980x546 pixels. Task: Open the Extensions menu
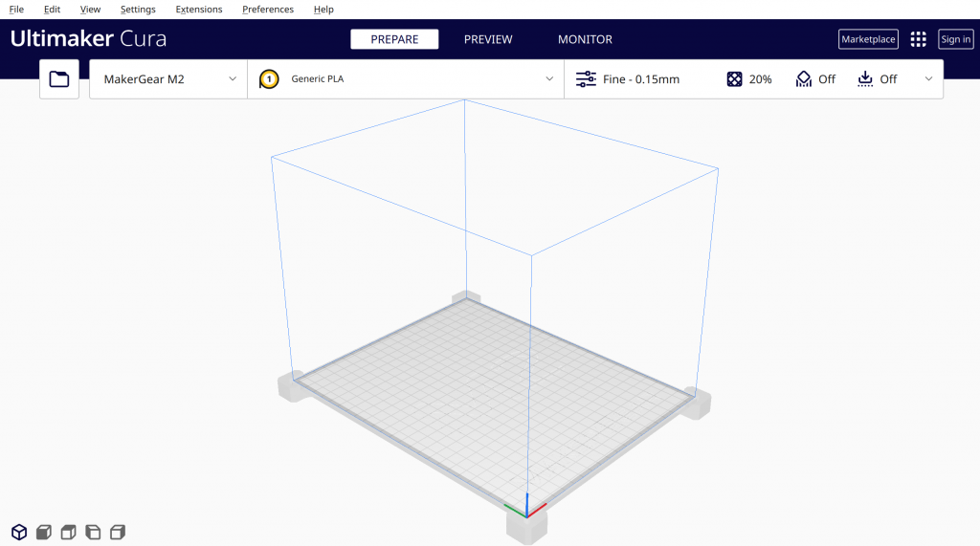[199, 10]
